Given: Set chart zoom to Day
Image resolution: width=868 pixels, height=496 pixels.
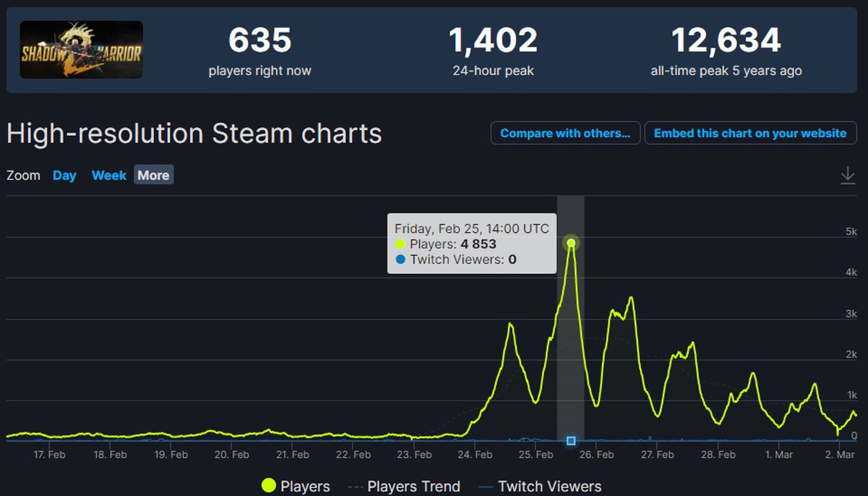Looking at the screenshot, I should click(x=64, y=176).
